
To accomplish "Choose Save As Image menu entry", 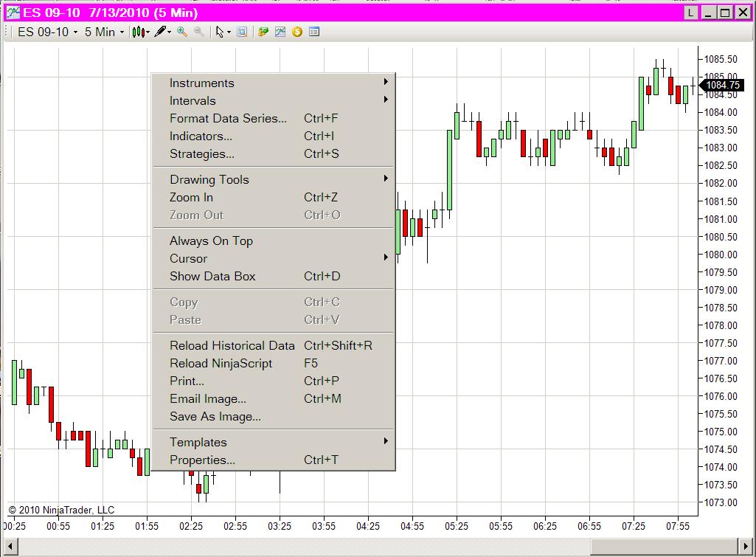I will [274, 417].
